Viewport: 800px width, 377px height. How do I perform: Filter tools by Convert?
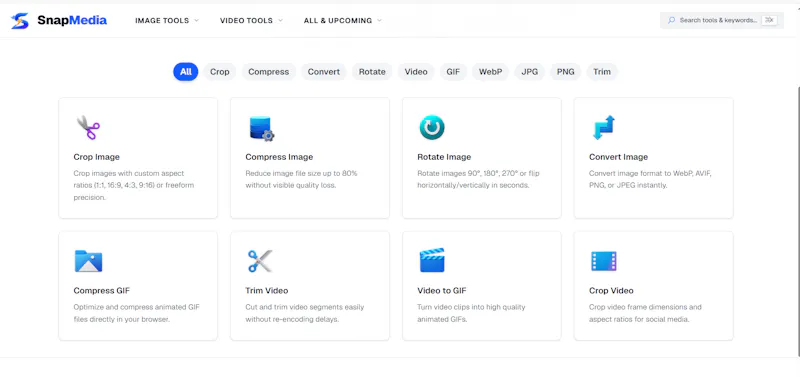[x=323, y=72]
